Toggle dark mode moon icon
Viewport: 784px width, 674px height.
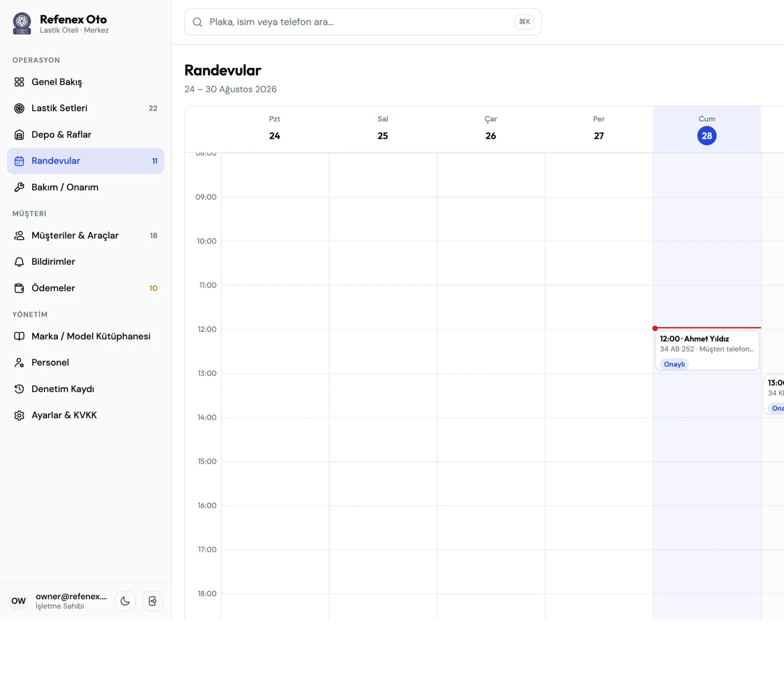point(125,601)
